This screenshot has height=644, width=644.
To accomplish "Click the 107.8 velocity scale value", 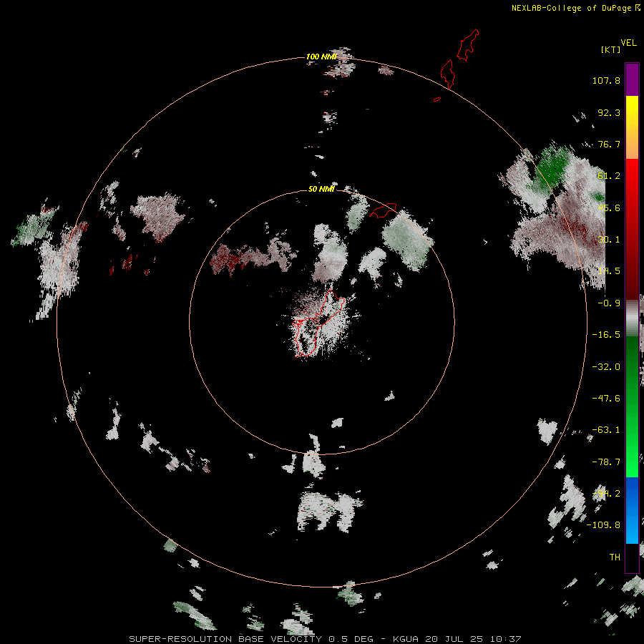I will (606, 80).
